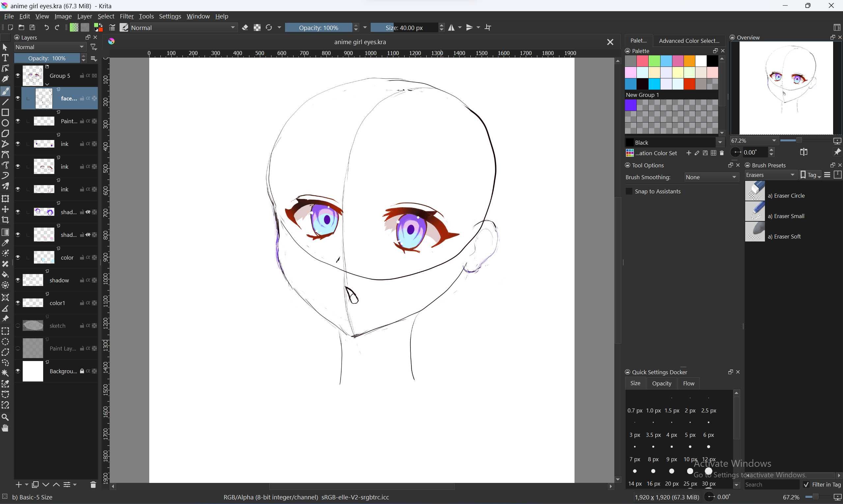Click the wrap around mode icon
843x504 pixels.
[x=488, y=28]
